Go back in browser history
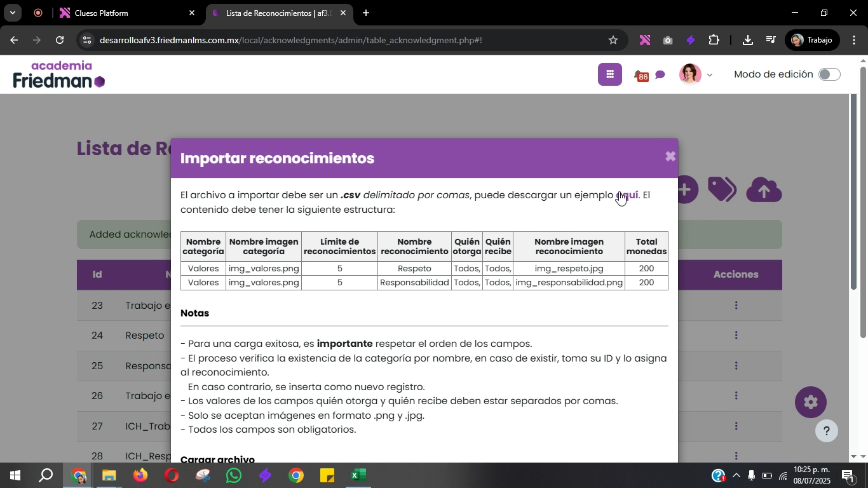 14,40
